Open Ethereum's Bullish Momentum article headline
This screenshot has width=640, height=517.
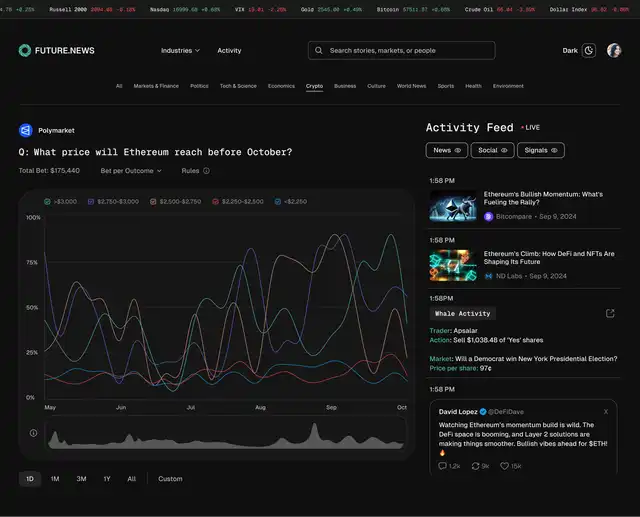tap(543, 198)
